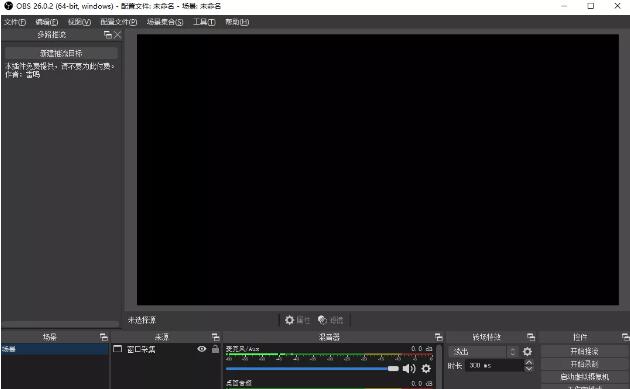This screenshot has height=389, width=630.
Task: Decrease transition duration with down arrow
Action: point(529,369)
